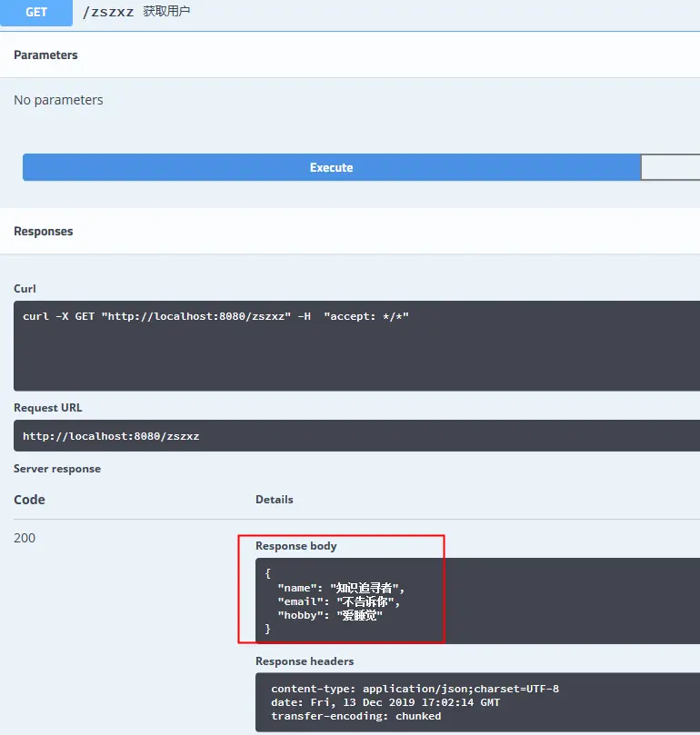Click the "hobby" line in response body
The width and height of the screenshot is (700, 735).
[x=330, y=615]
